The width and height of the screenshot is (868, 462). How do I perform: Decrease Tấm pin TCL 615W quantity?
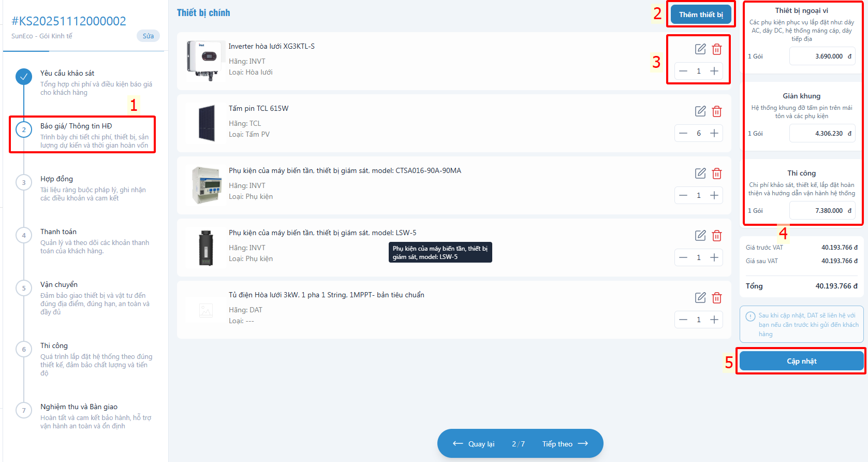point(683,133)
